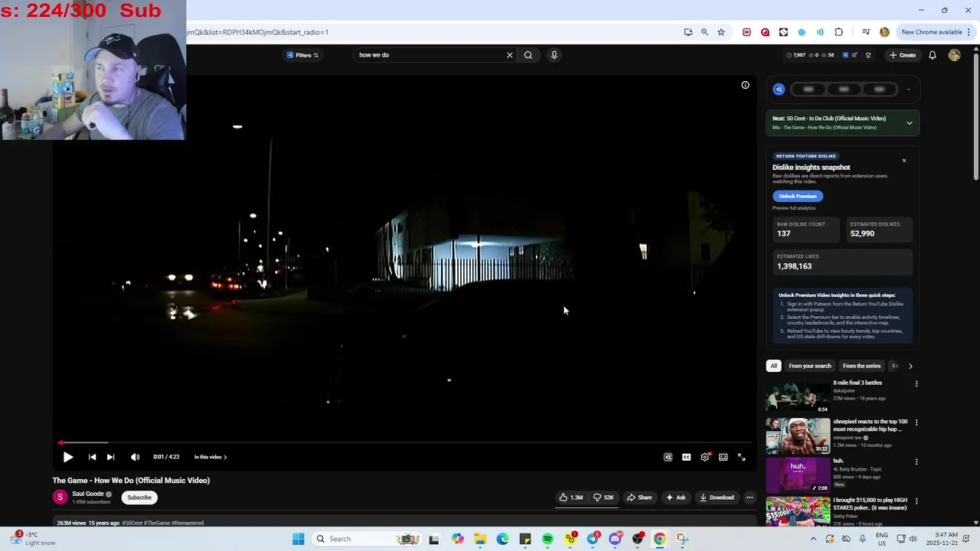Viewport: 980px width, 551px height.
Task: Select the "All" chip
Action: pos(773,366)
